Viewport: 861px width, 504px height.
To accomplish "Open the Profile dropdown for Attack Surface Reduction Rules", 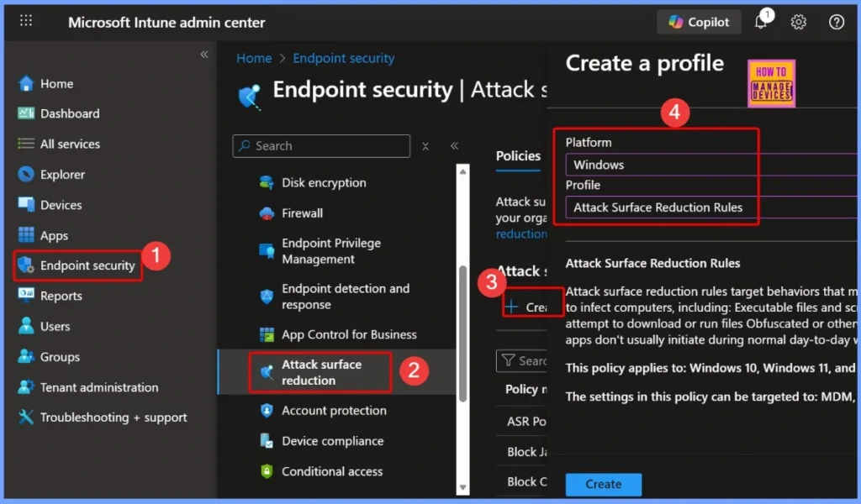I will (x=706, y=207).
